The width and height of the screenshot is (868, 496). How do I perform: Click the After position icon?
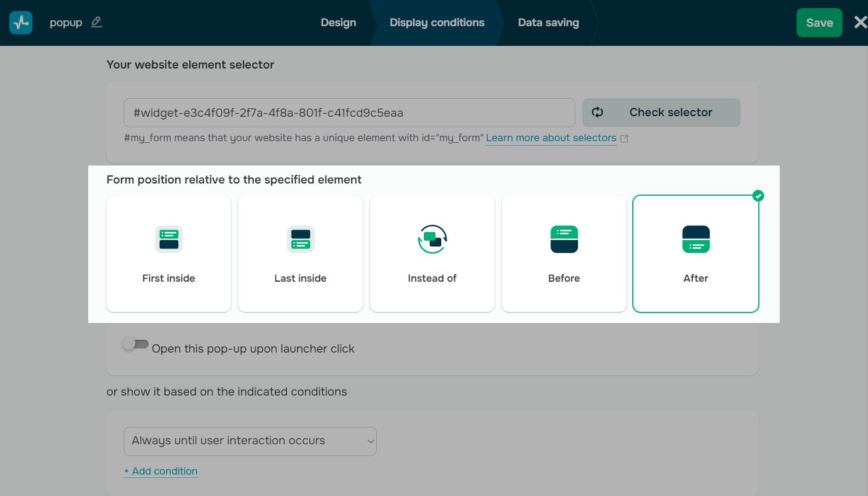coord(696,239)
